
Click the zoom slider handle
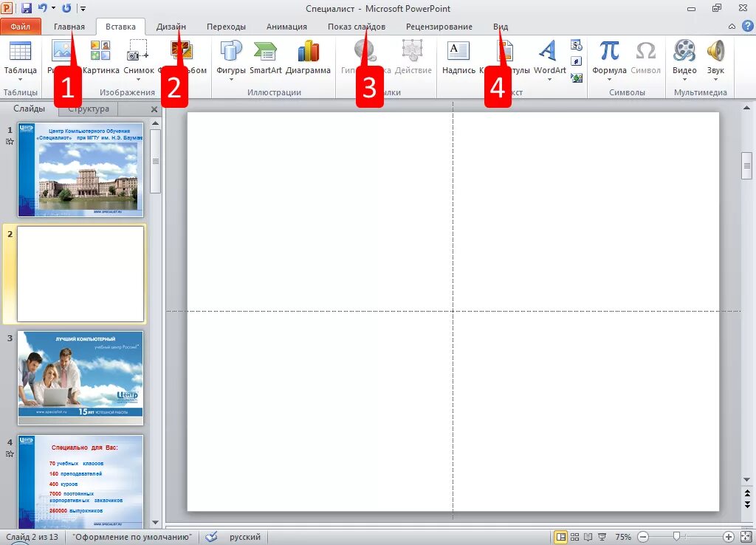(x=677, y=536)
